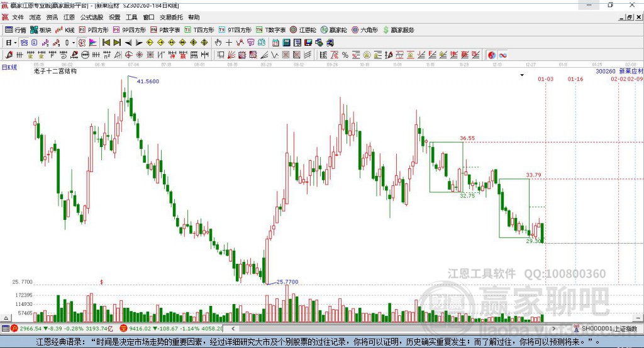Click the 41.5600 high price label

(148, 81)
